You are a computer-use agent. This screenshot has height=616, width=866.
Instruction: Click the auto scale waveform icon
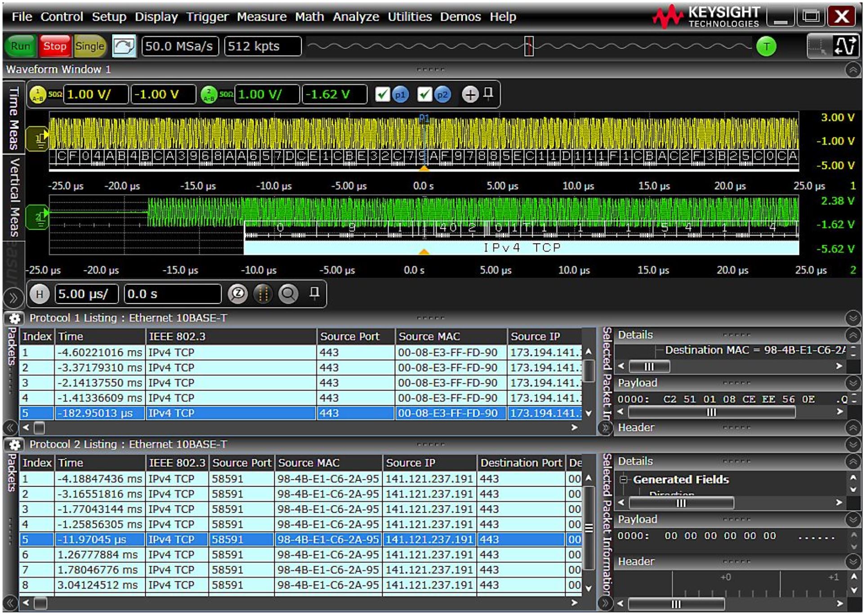(x=846, y=46)
